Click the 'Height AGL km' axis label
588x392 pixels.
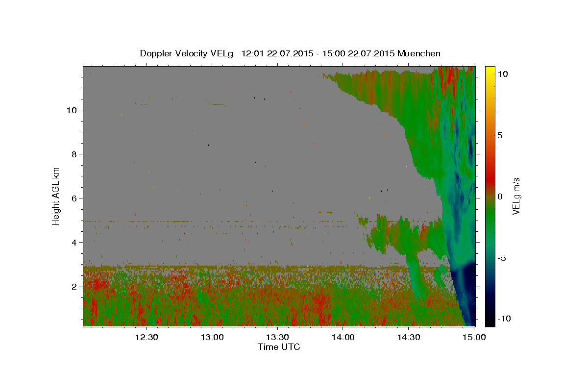point(56,196)
